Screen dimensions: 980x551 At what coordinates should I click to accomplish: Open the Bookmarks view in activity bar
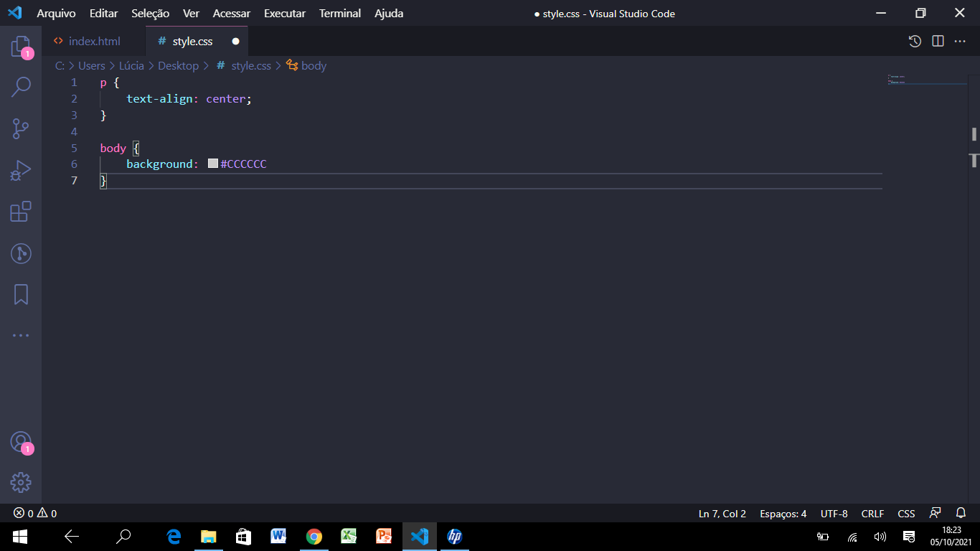click(21, 294)
